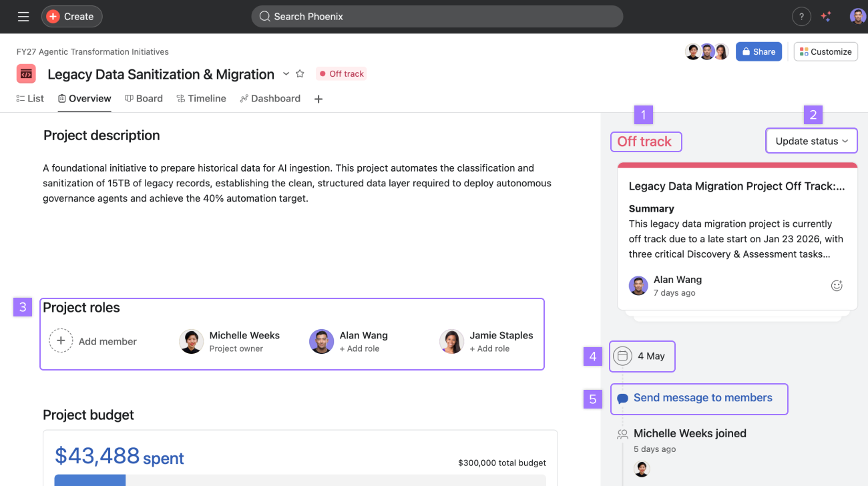Add a new tab with plus icon

click(318, 99)
